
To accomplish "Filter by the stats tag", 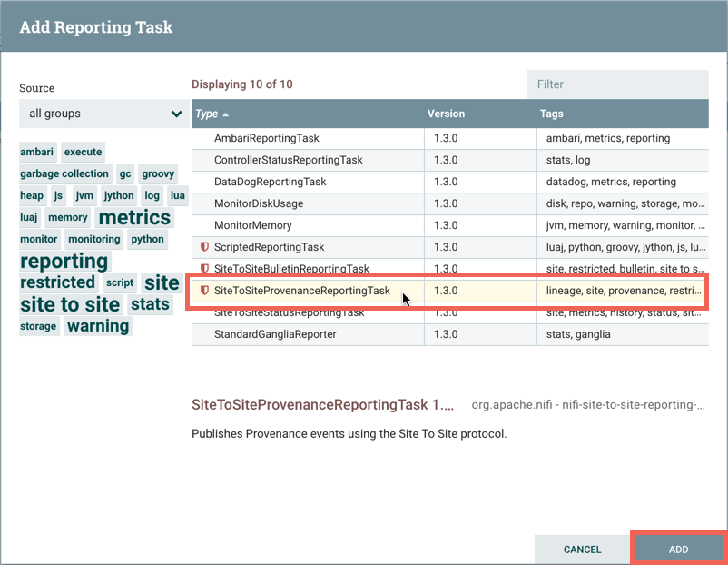I will pyautogui.click(x=150, y=304).
